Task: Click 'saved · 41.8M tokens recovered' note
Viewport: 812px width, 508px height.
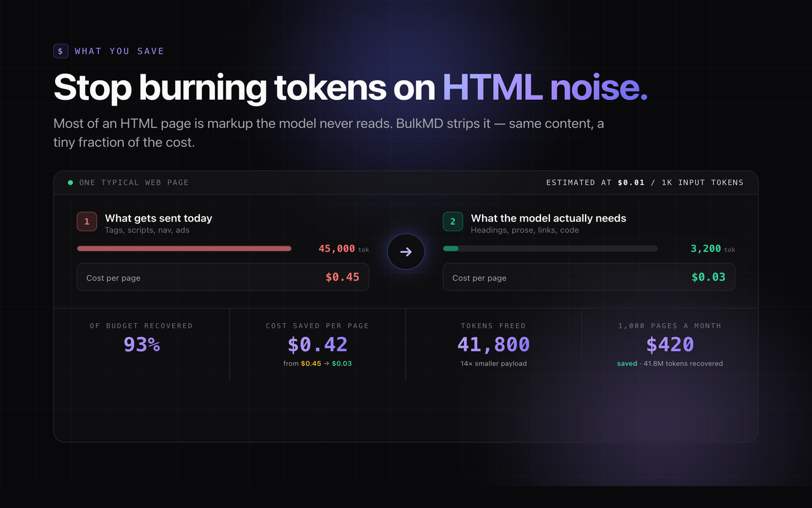Action: [670, 363]
